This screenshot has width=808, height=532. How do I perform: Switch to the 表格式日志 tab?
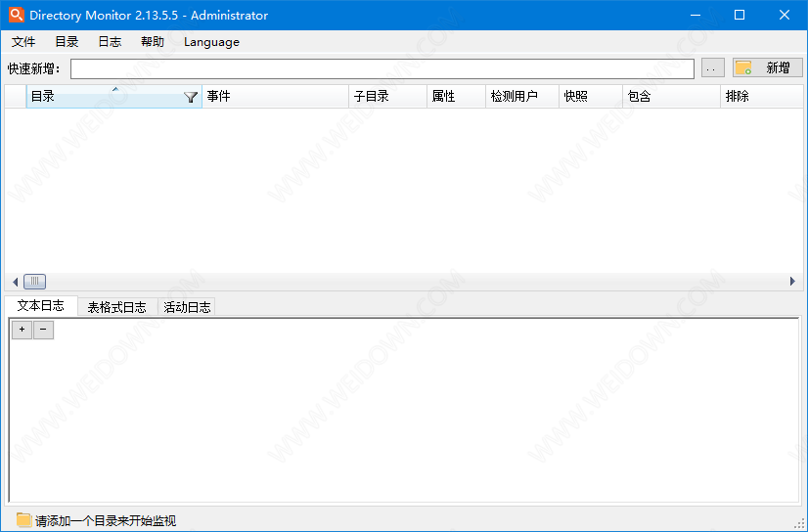[x=117, y=307]
